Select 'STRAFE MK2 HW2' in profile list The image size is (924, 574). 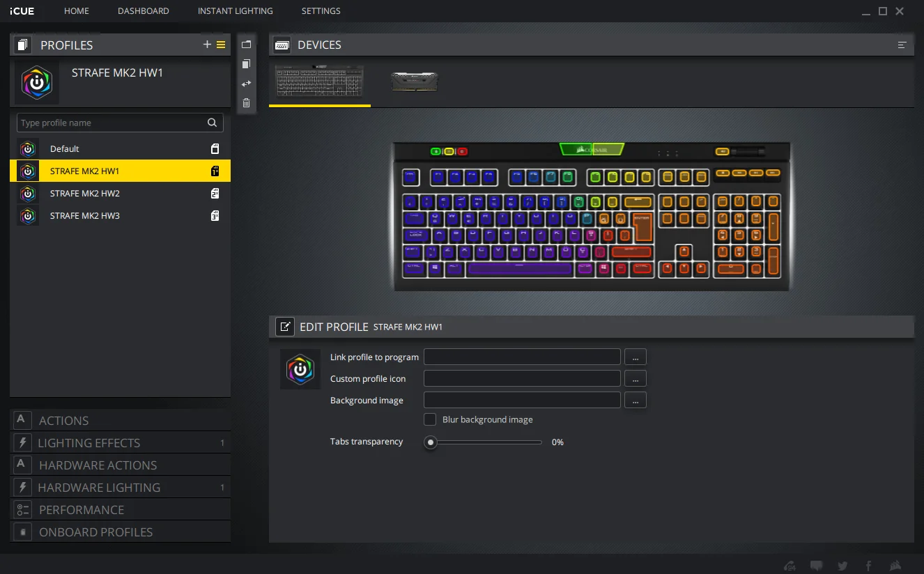coord(120,193)
